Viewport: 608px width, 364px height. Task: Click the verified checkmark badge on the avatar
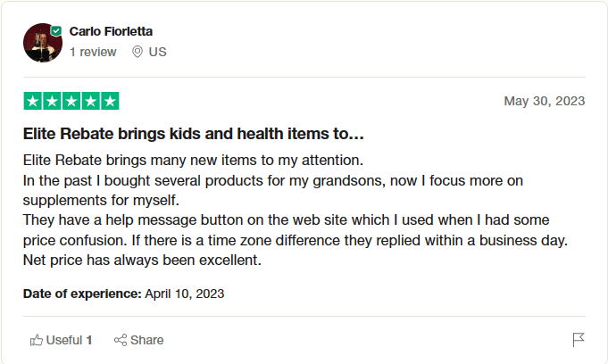point(55,30)
